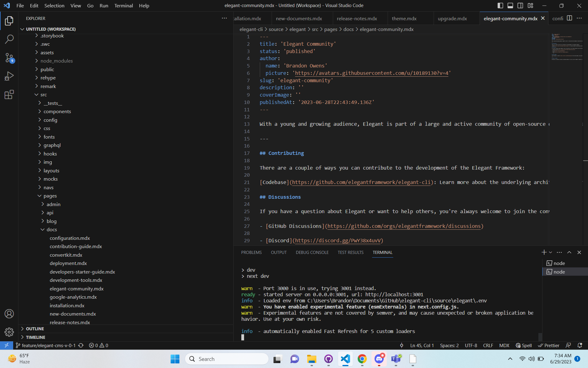Image resolution: width=588 pixels, height=368 pixels.
Task: Switch to the release-notes.mdx tab
Action: point(356,18)
